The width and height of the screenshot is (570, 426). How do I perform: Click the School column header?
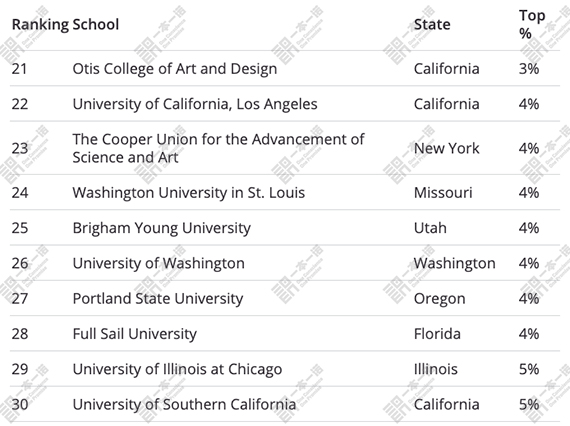click(96, 25)
